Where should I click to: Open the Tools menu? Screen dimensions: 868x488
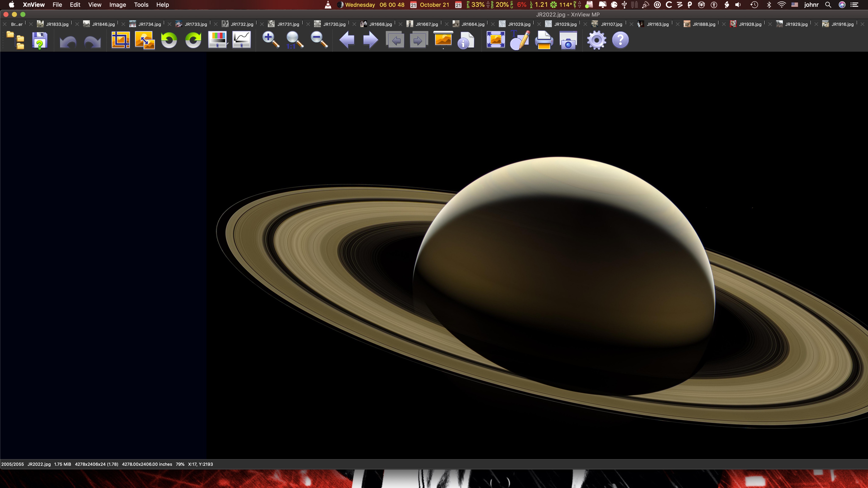141,5
